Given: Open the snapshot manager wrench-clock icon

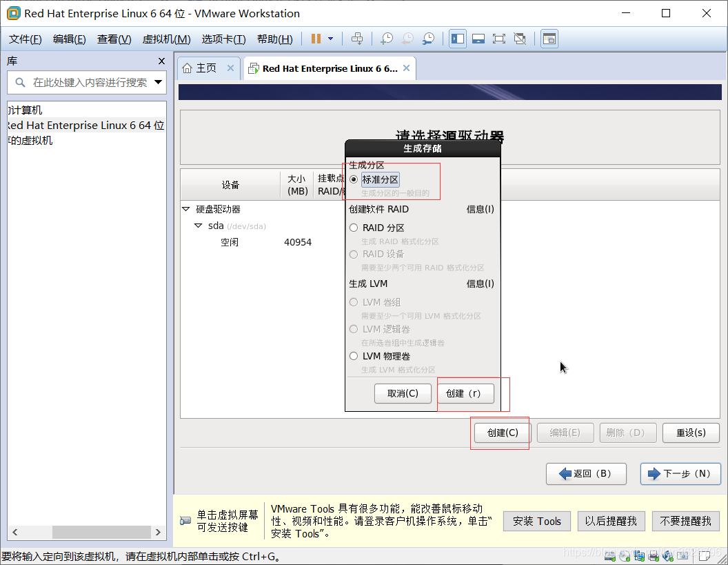Looking at the screenshot, I should pyautogui.click(x=429, y=39).
